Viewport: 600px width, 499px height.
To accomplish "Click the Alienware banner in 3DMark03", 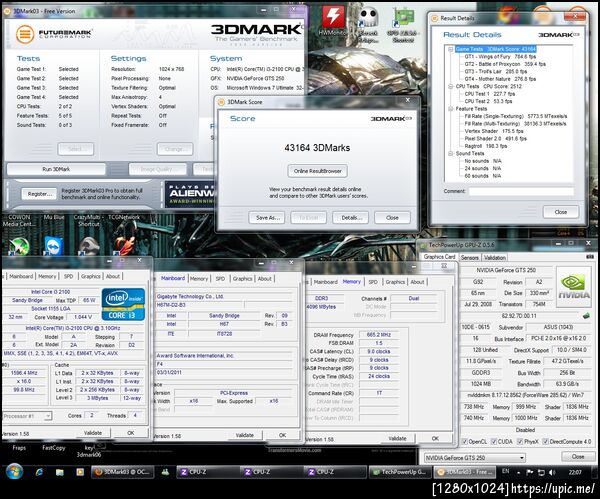I will pos(189,194).
